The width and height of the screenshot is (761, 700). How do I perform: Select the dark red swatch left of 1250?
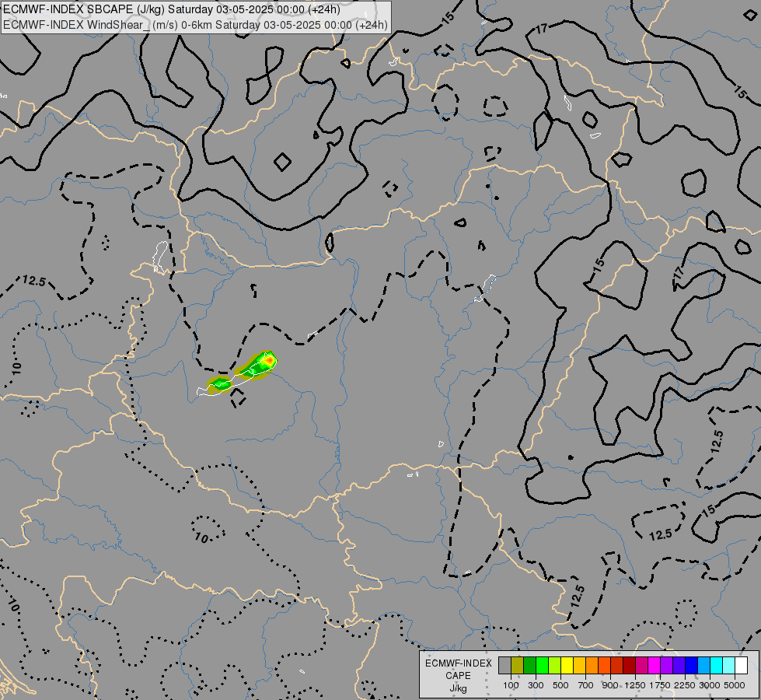pos(629,666)
